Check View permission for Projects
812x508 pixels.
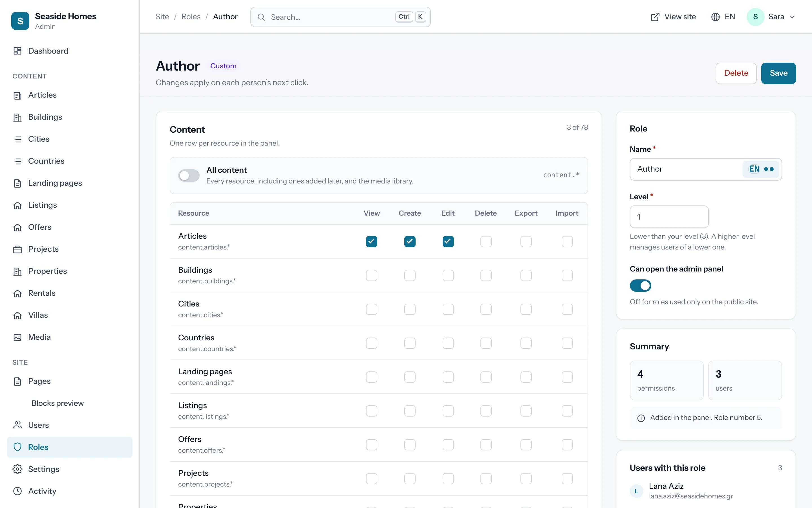371,478
